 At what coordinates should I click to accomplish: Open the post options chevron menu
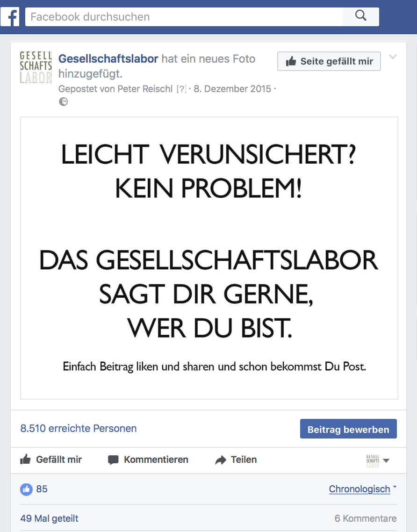coord(393,57)
